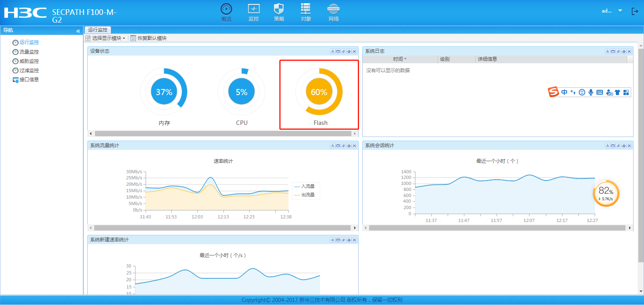Open the 网络 network globe icon

(x=333, y=12)
